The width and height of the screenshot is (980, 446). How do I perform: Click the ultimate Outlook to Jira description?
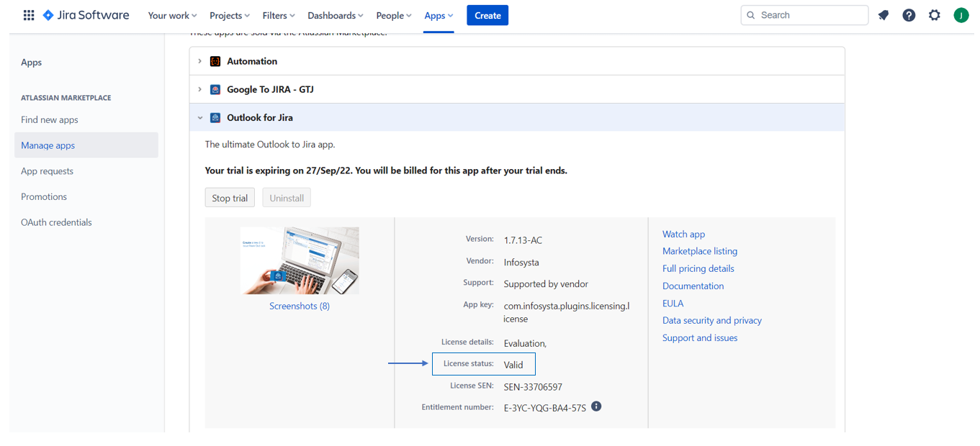(x=270, y=144)
